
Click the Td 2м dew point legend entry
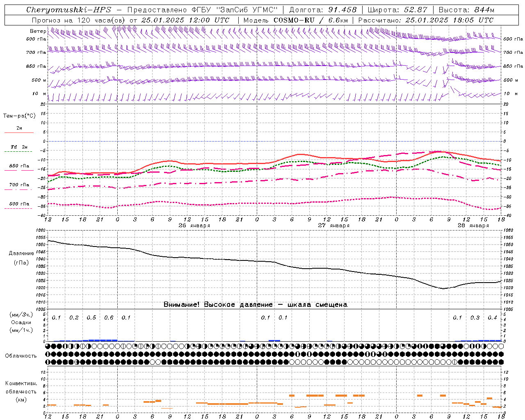[x=19, y=147]
